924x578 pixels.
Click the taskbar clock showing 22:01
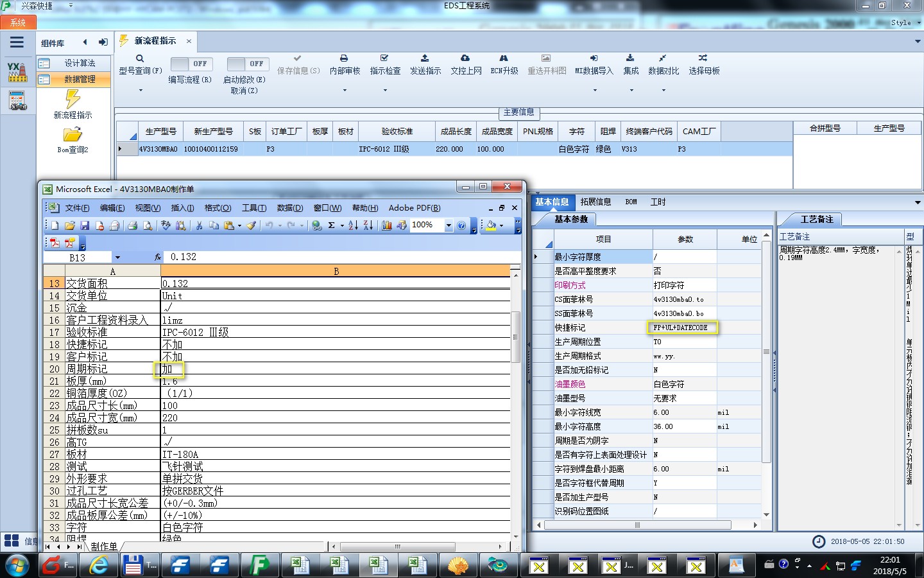coord(889,565)
